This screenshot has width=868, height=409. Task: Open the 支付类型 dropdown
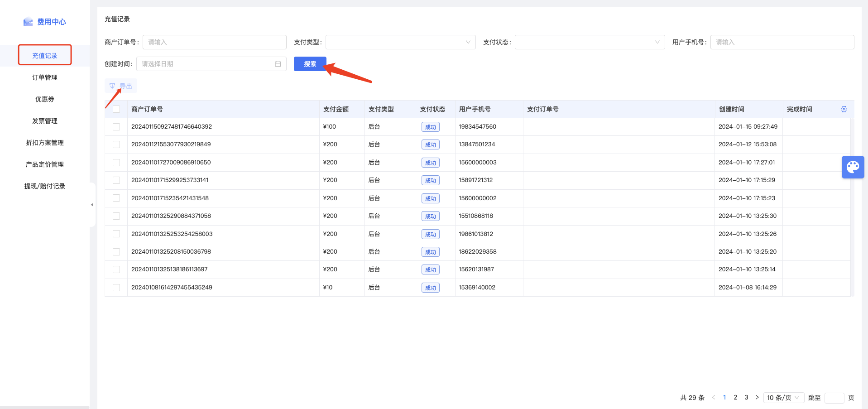[401, 42]
